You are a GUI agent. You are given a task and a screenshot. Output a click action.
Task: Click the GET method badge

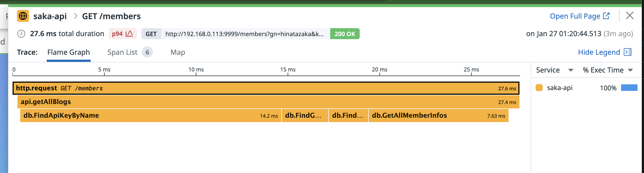151,34
